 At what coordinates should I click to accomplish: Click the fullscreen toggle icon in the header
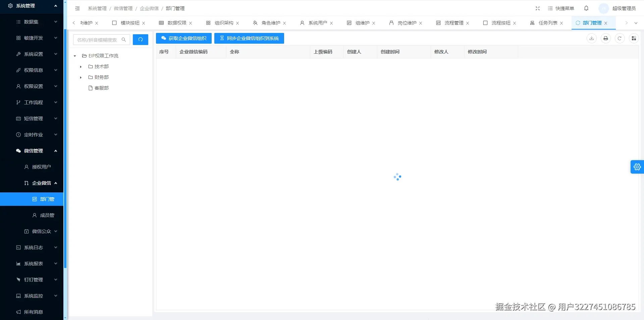point(537,8)
